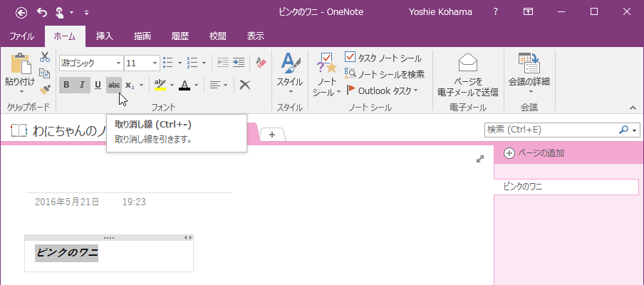This screenshot has width=644, height=285.
Task: Switch to the 挿入 tab
Action: click(104, 36)
